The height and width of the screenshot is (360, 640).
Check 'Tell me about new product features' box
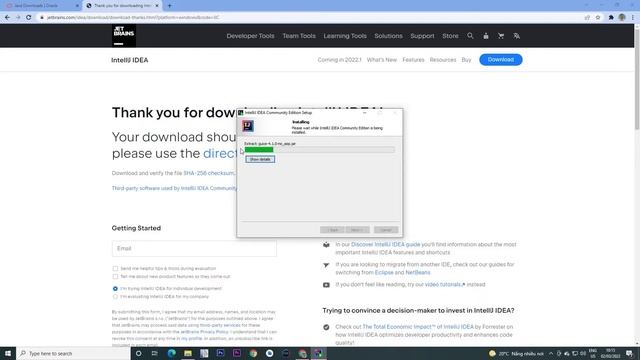(x=115, y=277)
